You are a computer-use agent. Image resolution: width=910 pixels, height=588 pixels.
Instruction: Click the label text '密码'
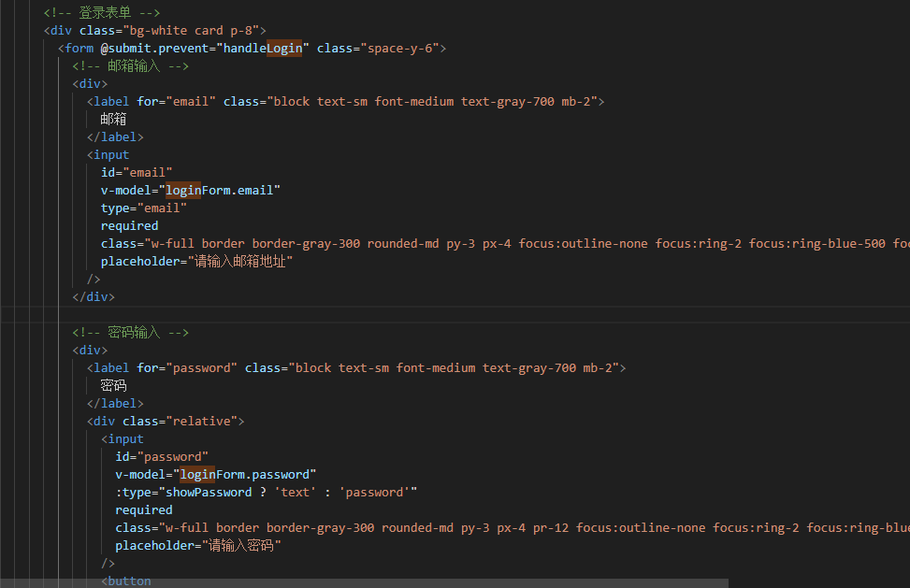tap(113, 386)
